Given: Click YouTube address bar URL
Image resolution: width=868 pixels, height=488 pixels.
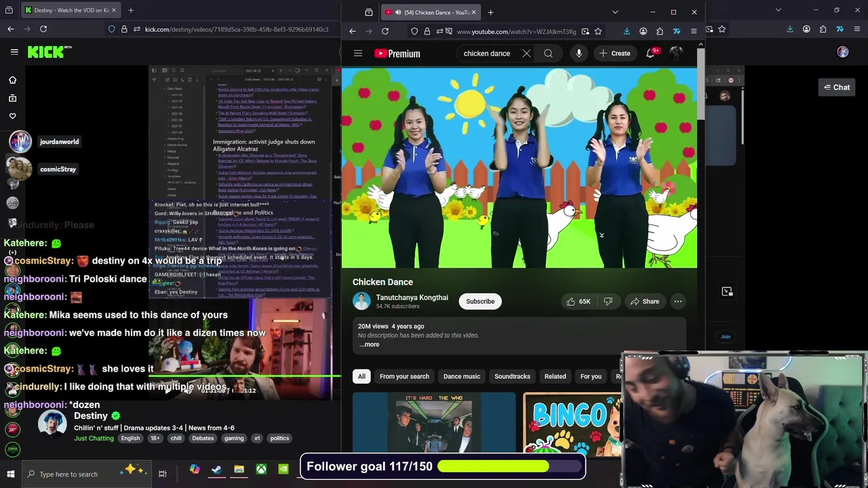Looking at the screenshot, I should click(516, 31).
